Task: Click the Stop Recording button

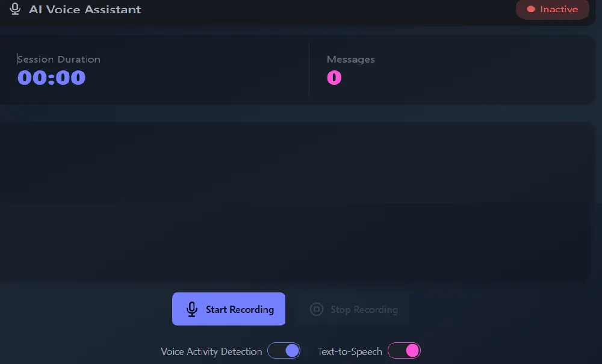Action: point(353,309)
